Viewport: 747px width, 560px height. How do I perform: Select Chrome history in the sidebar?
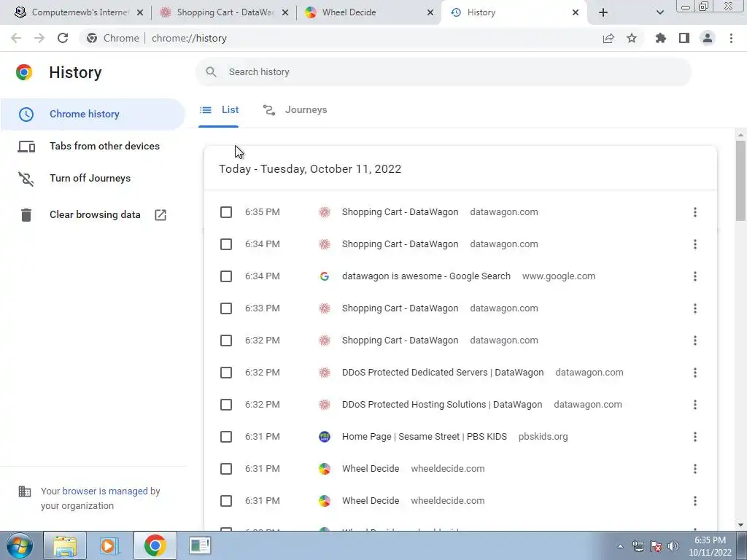(93, 114)
